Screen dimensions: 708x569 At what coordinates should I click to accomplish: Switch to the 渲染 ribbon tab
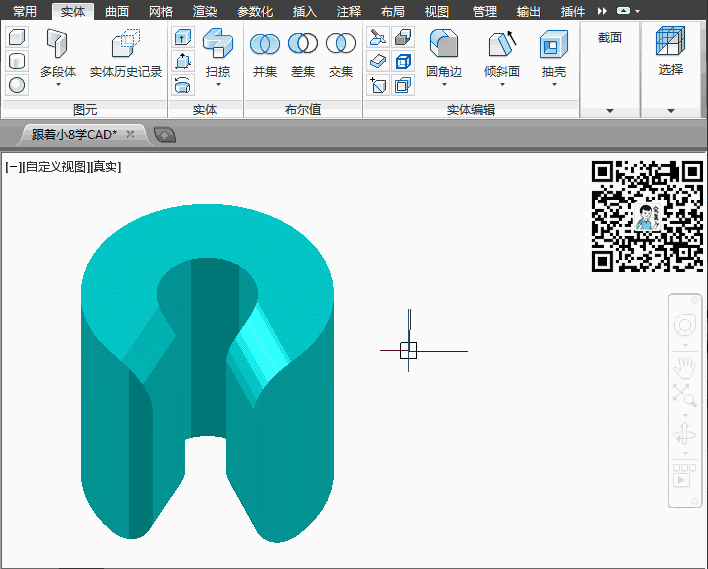pyautogui.click(x=205, y=11)
